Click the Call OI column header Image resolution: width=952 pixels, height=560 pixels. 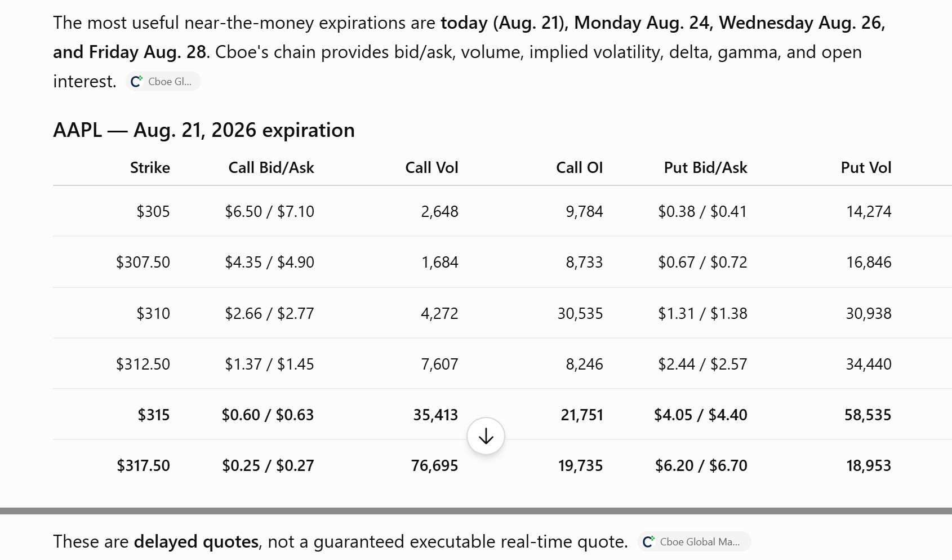(x=579, y=167)
